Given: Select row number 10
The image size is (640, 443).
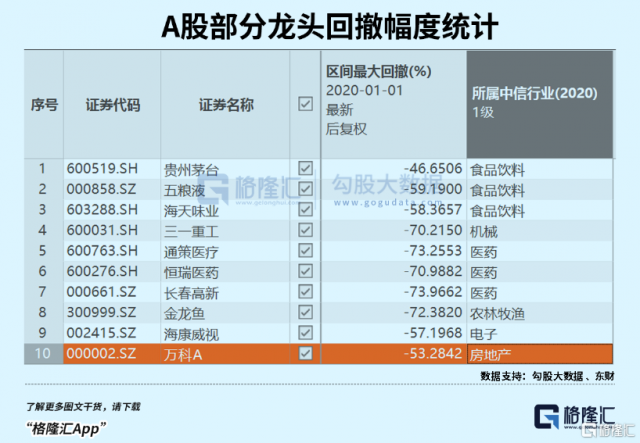Looking at the screenshot, I should 43,353.
